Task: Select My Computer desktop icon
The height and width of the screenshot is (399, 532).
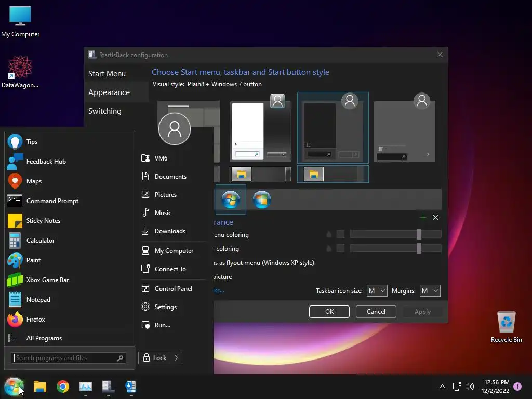Action: point(20,22)
